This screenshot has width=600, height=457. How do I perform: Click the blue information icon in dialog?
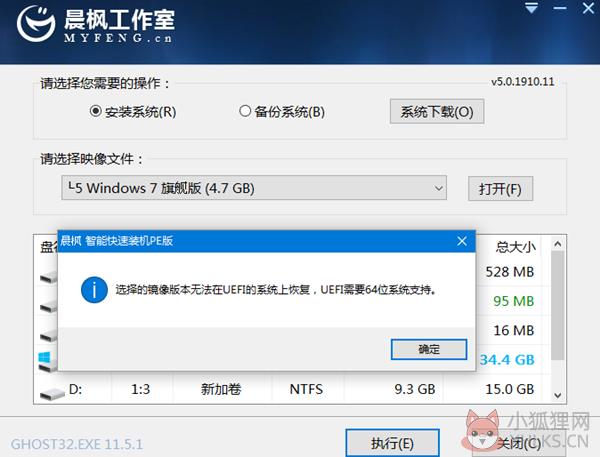coord(94,290)
